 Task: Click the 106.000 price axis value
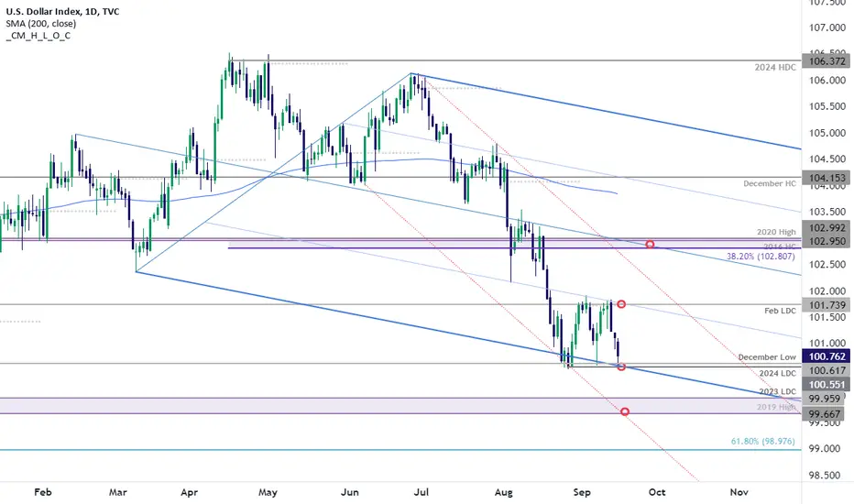click(x=827, y=80)
